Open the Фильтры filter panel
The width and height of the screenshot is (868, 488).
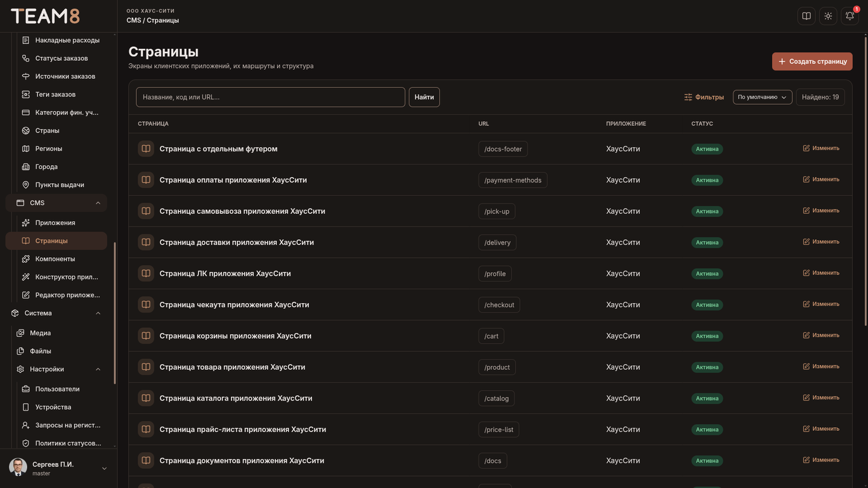[704, 97]
